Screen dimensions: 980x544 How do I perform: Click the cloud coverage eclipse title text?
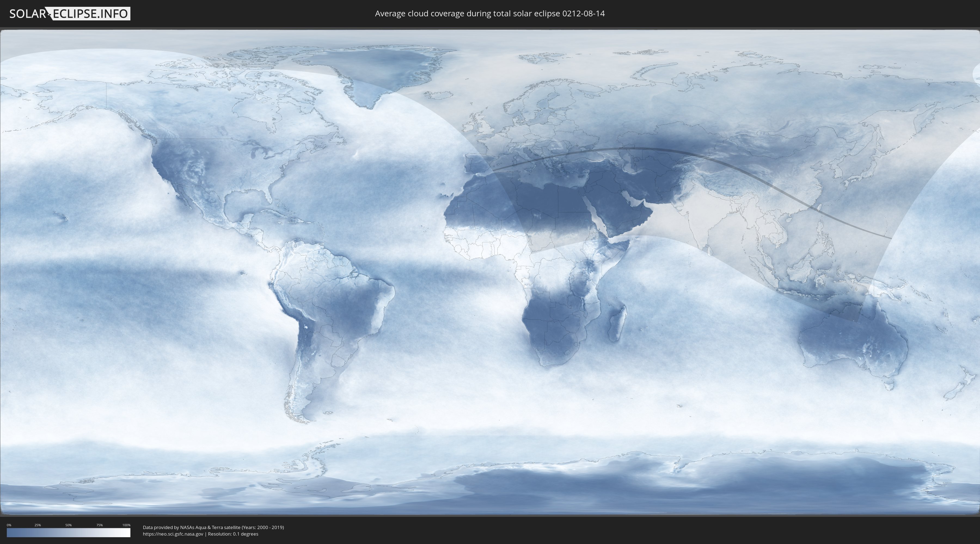(x=490, y=14)
